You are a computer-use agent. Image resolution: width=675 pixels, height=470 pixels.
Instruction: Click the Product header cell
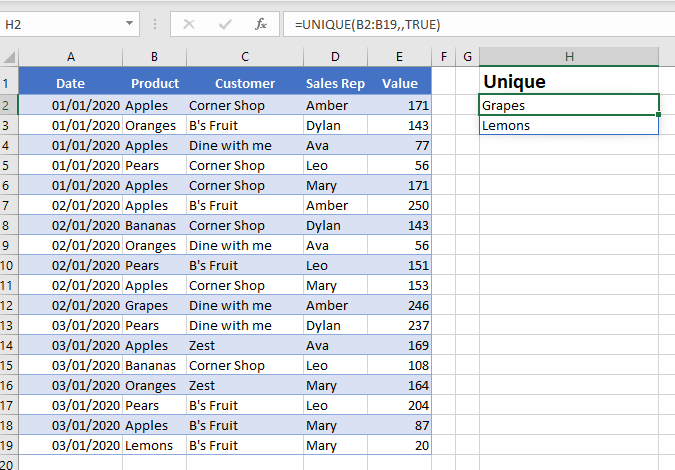pyautogui.click(x=155, y=83)
